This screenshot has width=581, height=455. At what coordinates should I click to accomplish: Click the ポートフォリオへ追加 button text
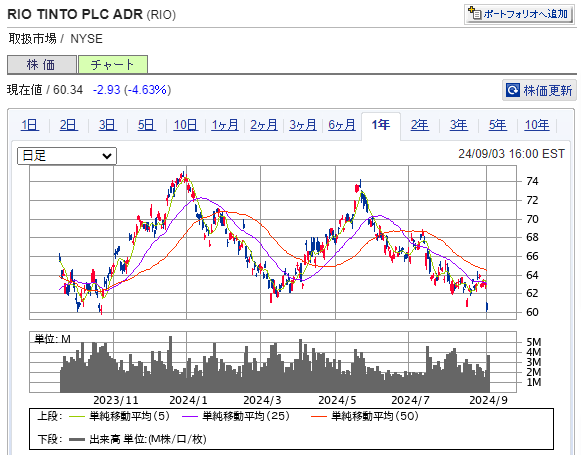tap(526, 14)
